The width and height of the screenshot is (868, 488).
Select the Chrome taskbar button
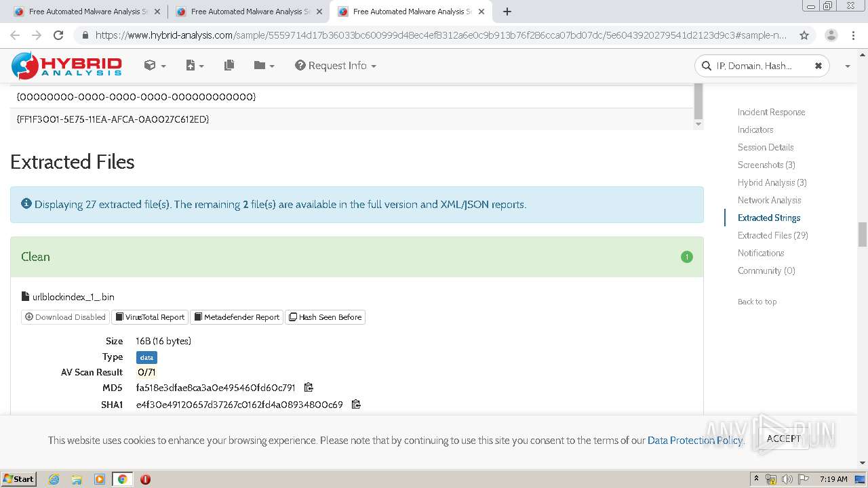point(122,479)
